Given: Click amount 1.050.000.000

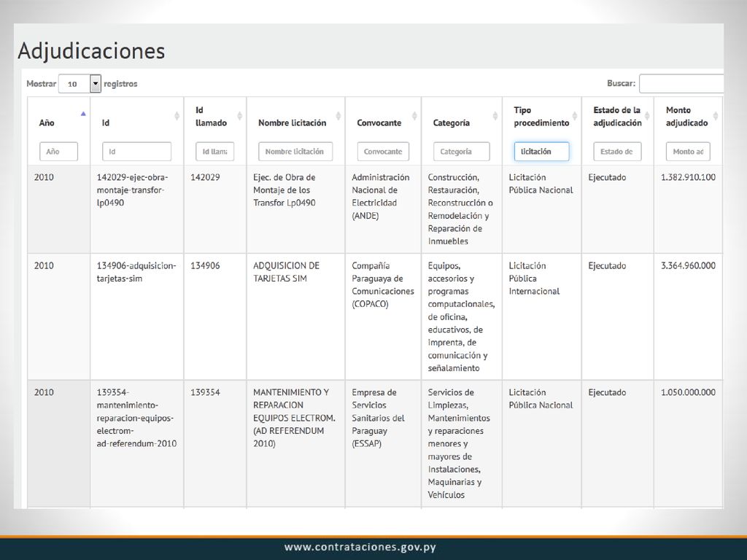Looking at the screenshot, I should coord(688,392).
